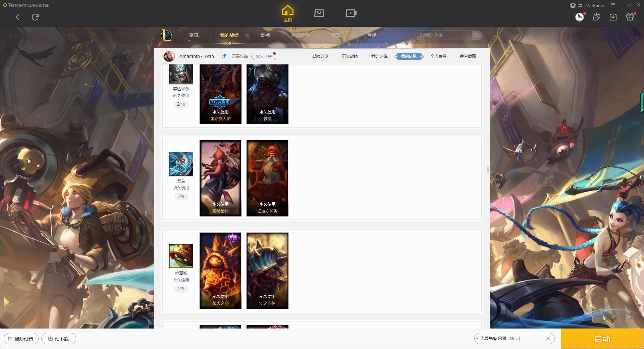
Task: Open the 发现 tab
Action: [x=336, y=35]
